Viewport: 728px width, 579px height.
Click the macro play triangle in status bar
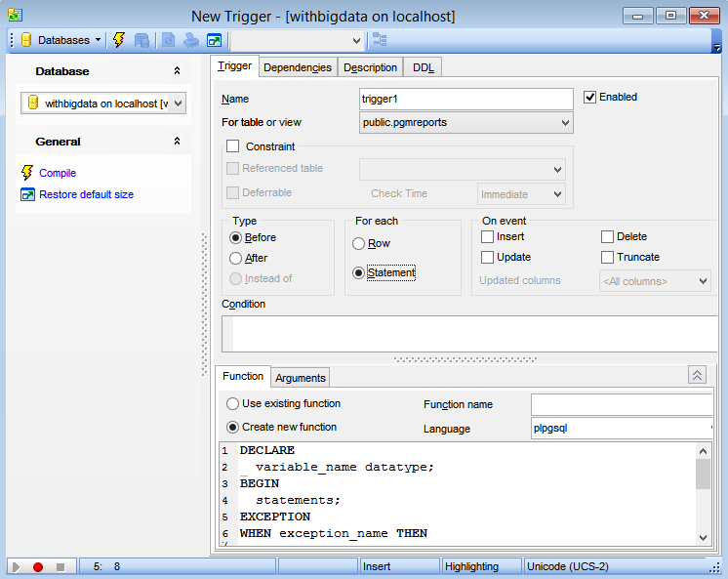click(17, 566)
